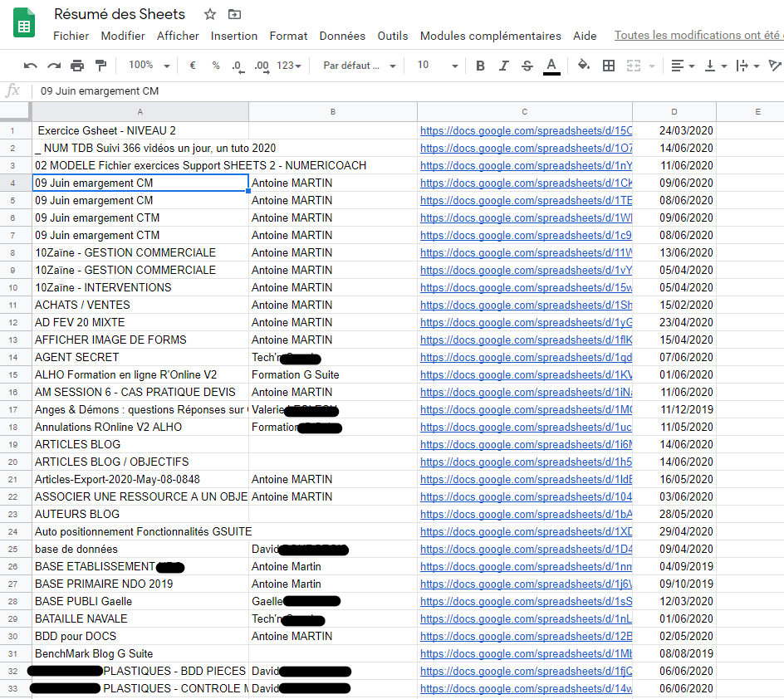Open the Insertion menu

[x=234, y=36]
